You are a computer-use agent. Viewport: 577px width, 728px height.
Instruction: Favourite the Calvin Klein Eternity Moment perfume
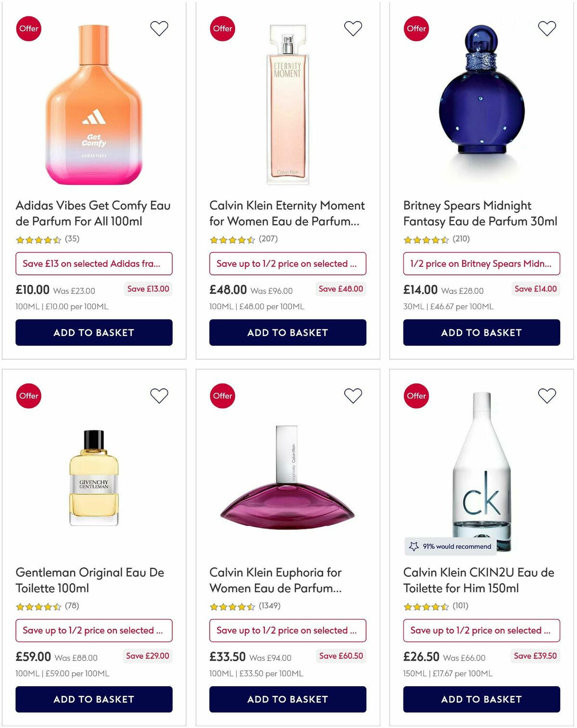click(353, 28)
